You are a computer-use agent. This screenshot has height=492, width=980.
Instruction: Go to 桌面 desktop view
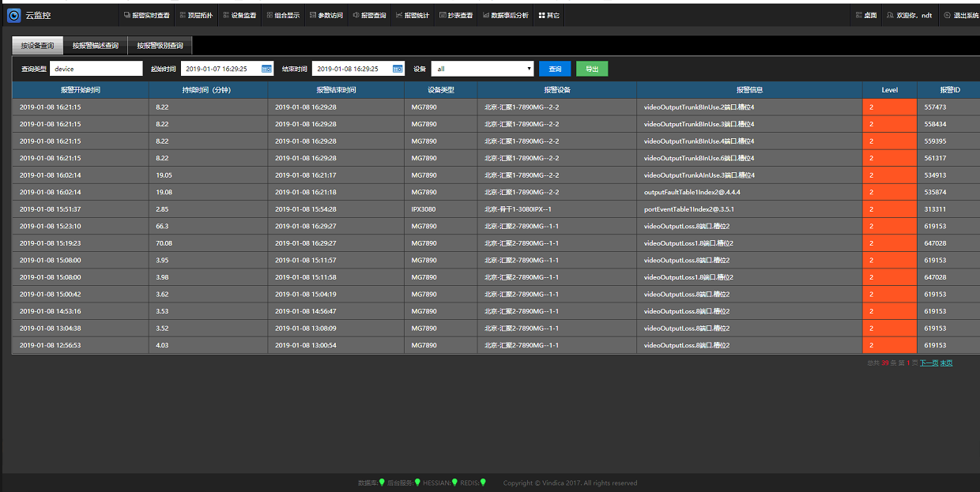click(x=866, y=15)
